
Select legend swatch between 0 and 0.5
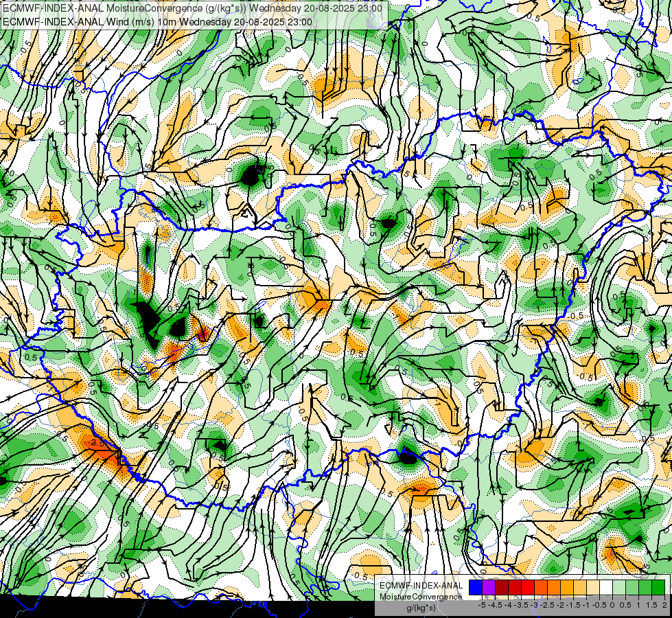pyautogui.click(x=619, y=588)
